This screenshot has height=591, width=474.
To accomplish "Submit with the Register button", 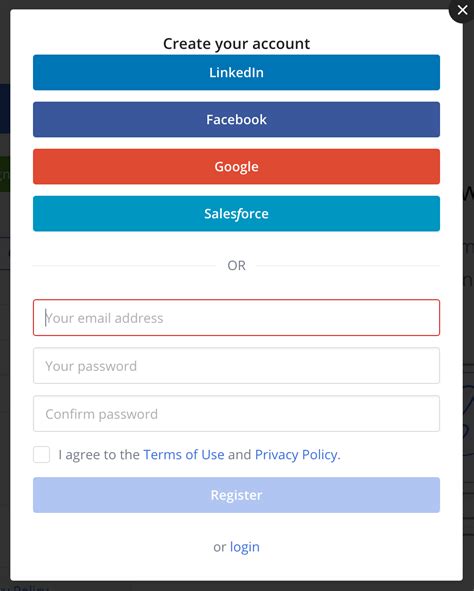I will (x=236, y=495).
